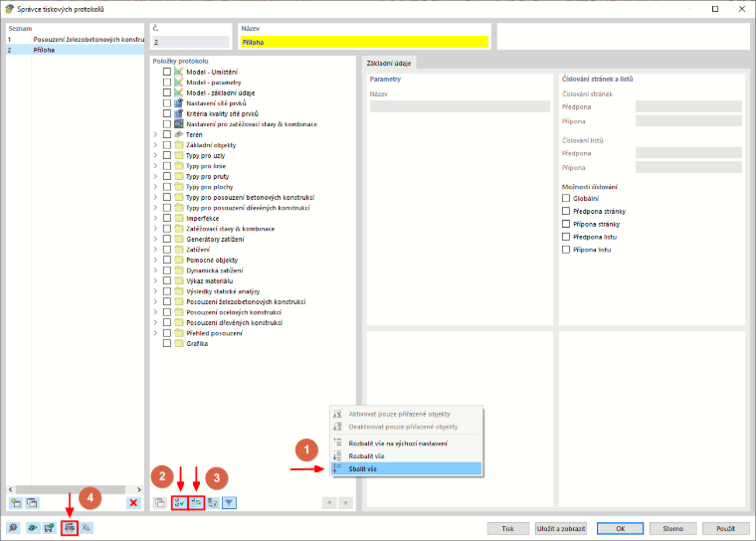This screenshot has width=756, height=541.
Task: Check the Grafika item checkbox
Action: pyautogui.click(x=167, y=343)
